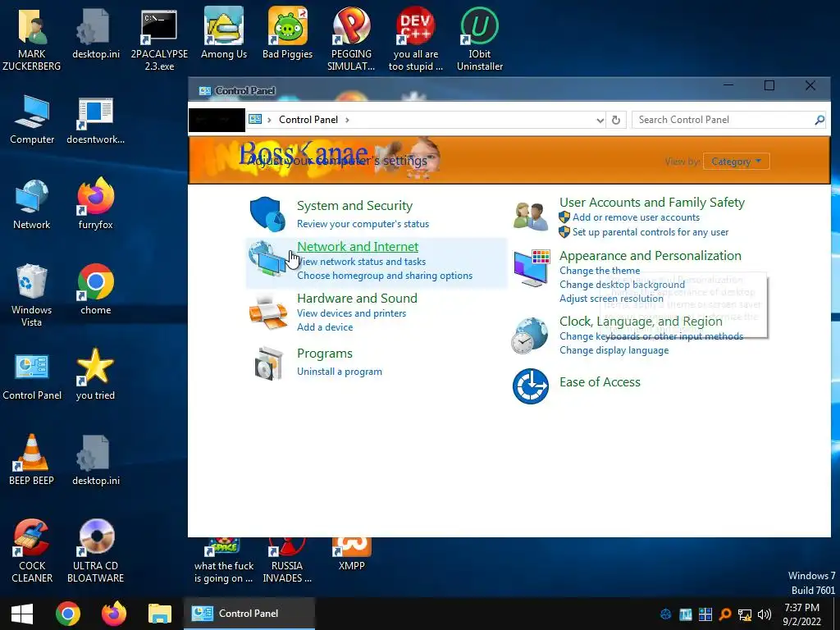
Task: Click the Programs disc box icon
Action: pyautogui.click(x=268, y=363)
